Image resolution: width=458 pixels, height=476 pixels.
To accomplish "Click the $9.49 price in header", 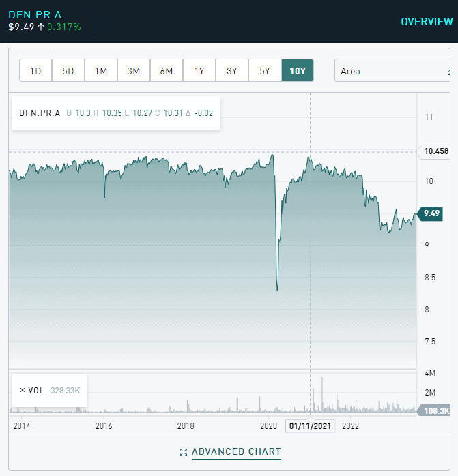I will pos(21,27).
